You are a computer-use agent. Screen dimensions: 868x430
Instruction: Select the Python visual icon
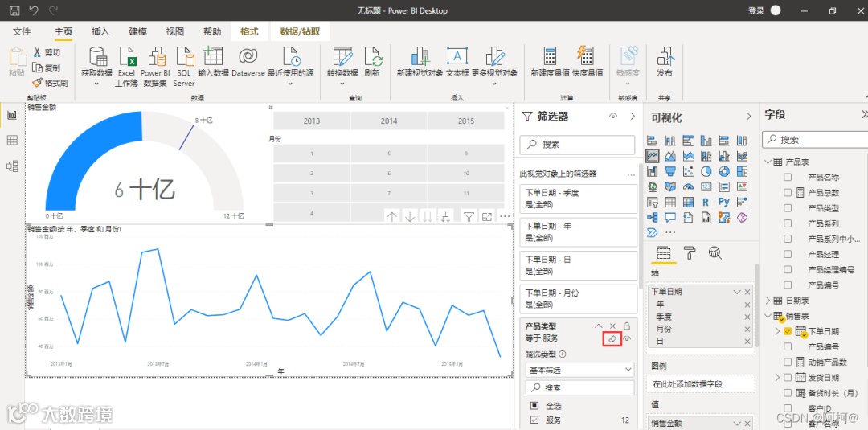coord(724,202)
